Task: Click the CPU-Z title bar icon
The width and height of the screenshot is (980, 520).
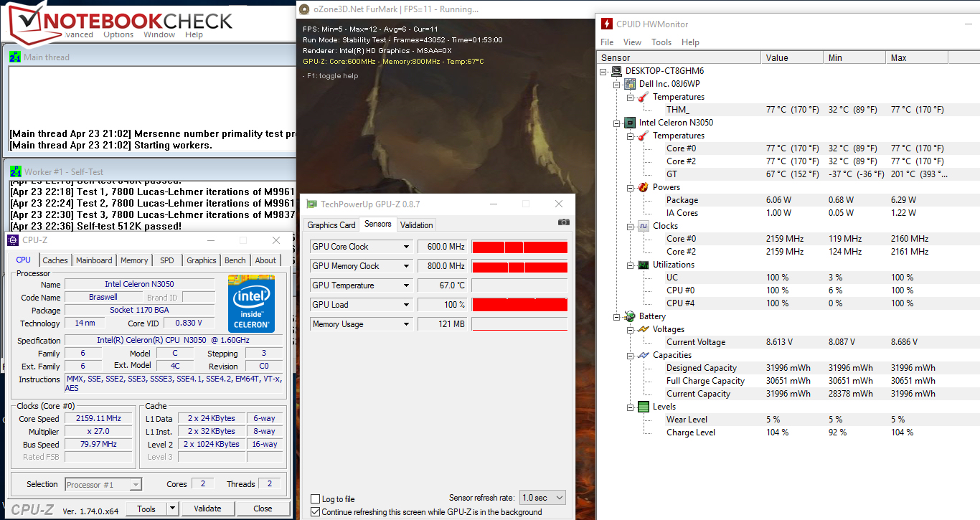Action: (13, 240)
